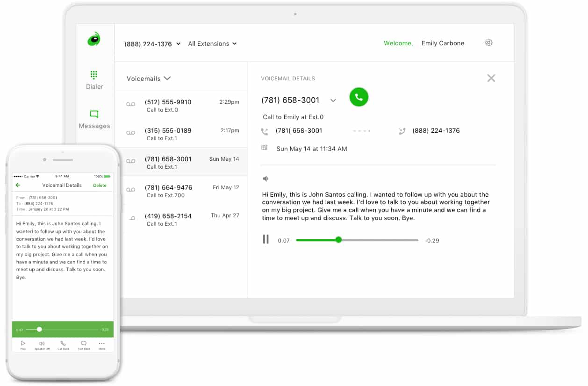Click voicemail icon for (512) 555-9910
The height and width of the screenshot is (386, 588).
click(130, 105)
